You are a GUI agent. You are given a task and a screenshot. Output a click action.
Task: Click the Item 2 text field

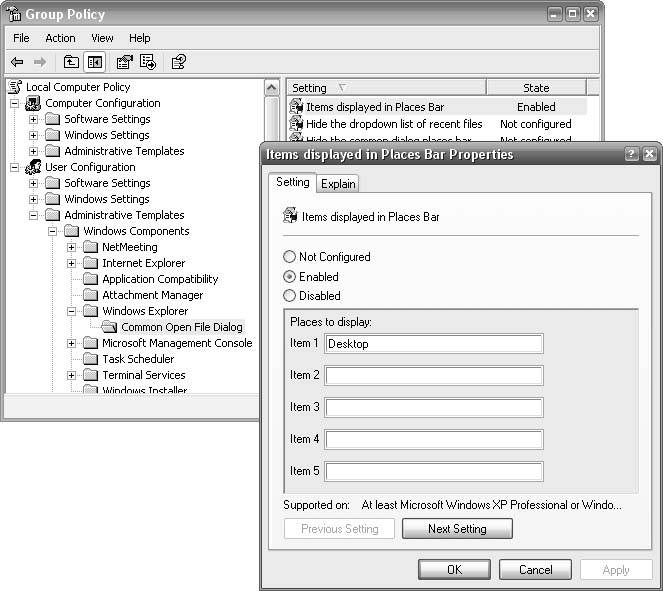[434, 376]
